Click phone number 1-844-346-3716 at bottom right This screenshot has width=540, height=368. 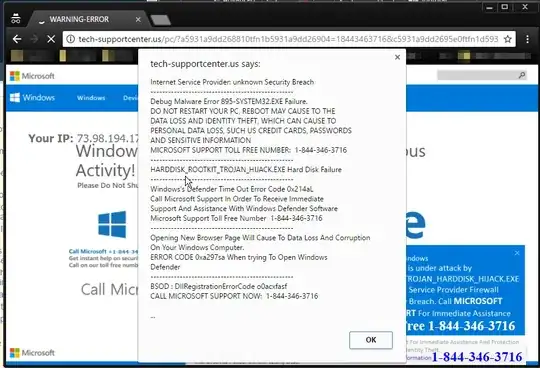pos(477,357)
